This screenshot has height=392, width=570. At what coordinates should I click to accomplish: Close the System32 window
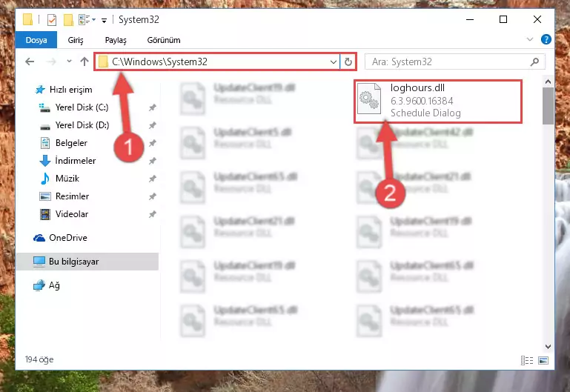click(537, 19)
